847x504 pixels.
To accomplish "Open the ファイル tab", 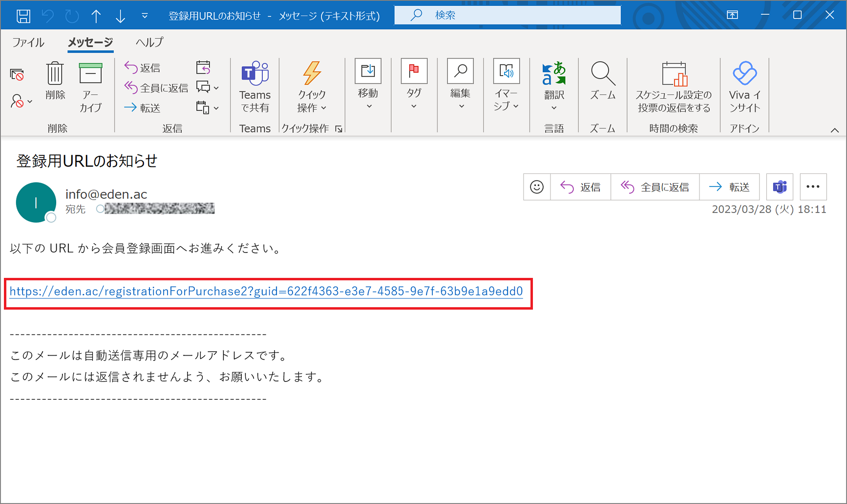I will 28,42.
